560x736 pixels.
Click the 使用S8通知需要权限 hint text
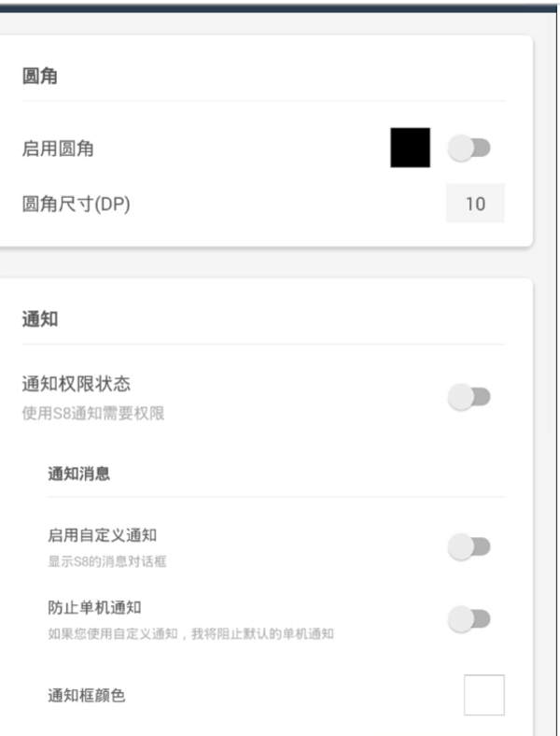93,414
